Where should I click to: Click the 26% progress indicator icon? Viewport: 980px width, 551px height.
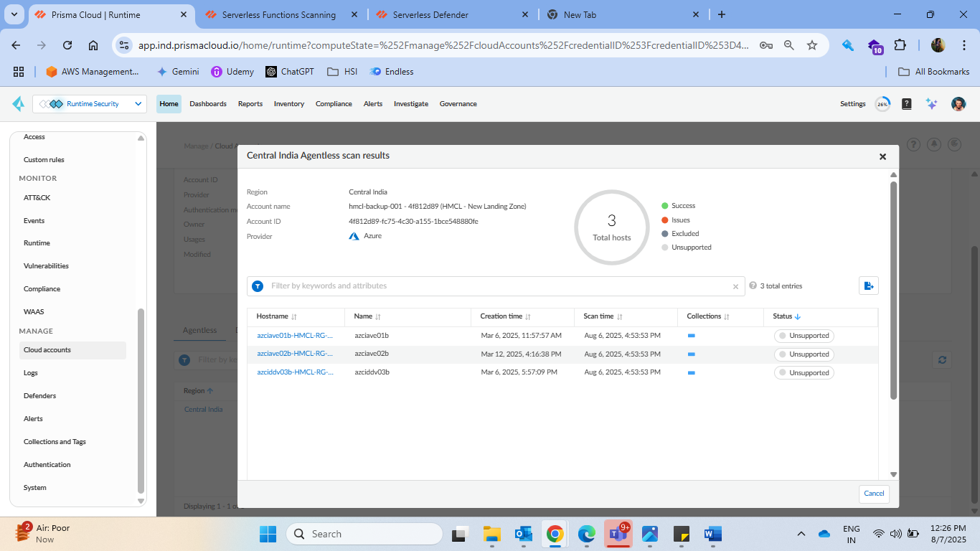coord(882,104)
